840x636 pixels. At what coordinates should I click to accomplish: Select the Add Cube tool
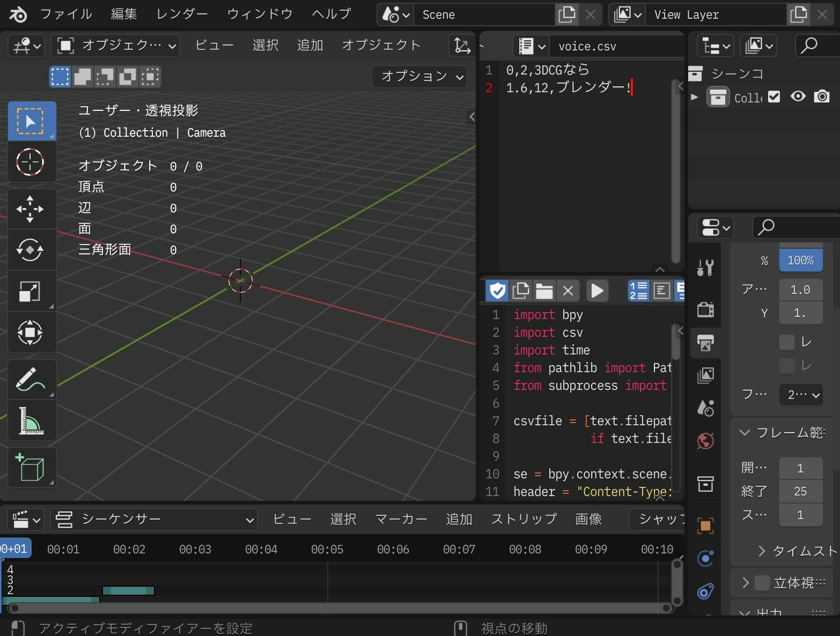[32, 468]
